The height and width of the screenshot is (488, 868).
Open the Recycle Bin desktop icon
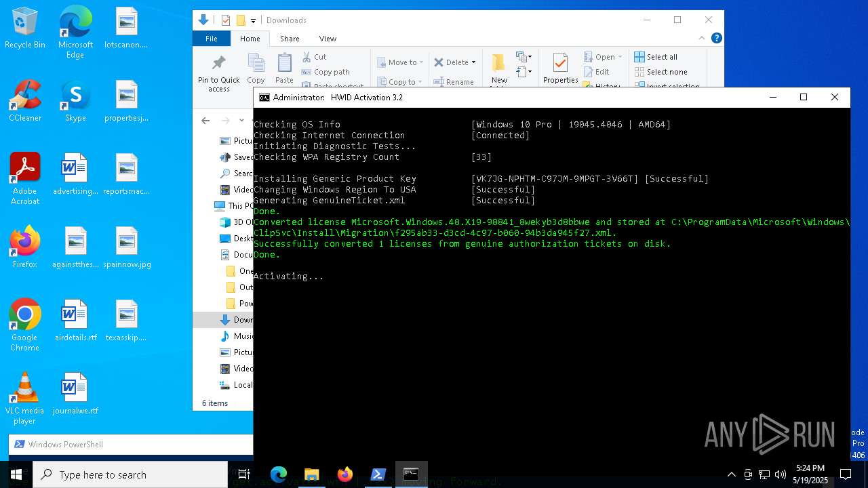(25, 28)
